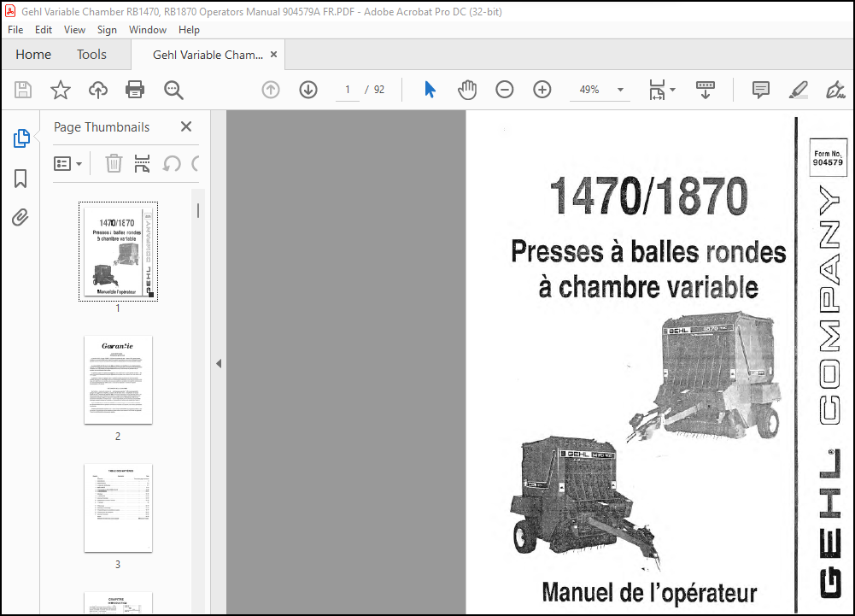Image resolution: width=855 pixels, height=616 pixels.
Task: Collapse the navigation pane with left arrow
Action: click(x=219, y=363)
